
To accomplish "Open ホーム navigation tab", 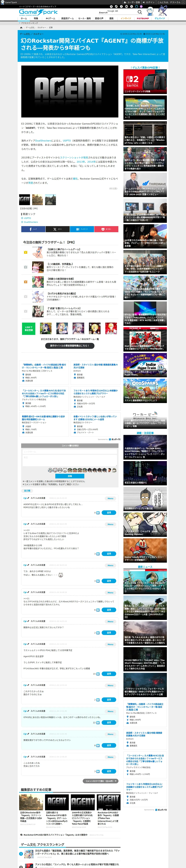I will 24,19.
